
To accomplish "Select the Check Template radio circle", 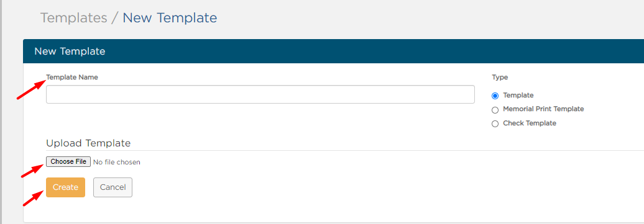I will 495,124.
